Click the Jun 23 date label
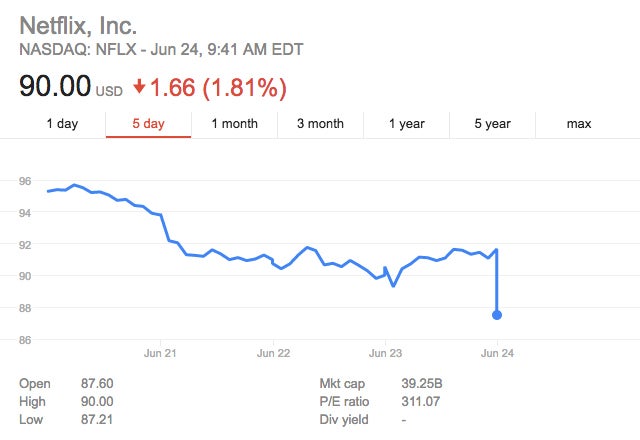Image resolution: width=640 pixels, height=440 pixels. [x=385, y=353]
